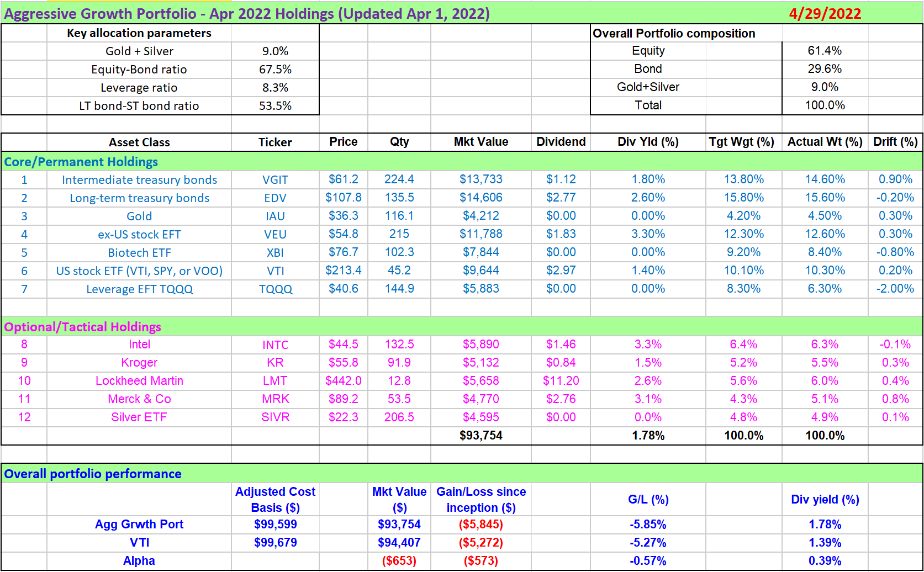Click the Lockheed Martin dividend cell $11.20

(x=560, y=380)
